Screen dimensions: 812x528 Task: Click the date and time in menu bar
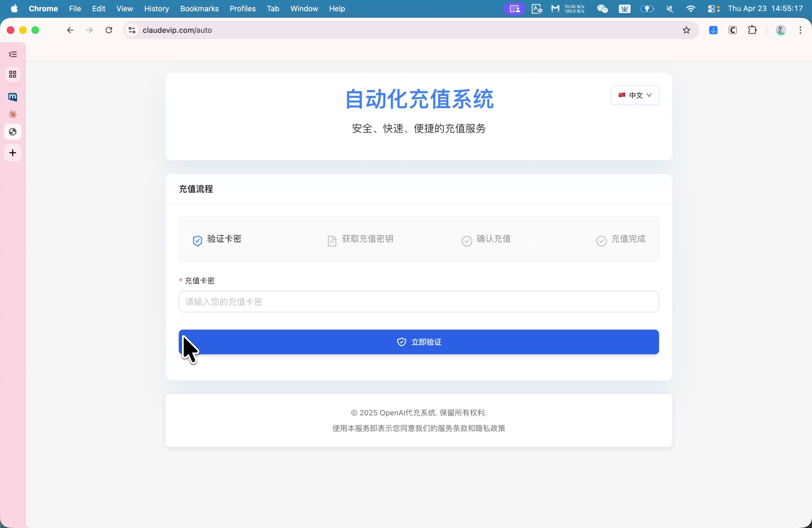[765, 9]
